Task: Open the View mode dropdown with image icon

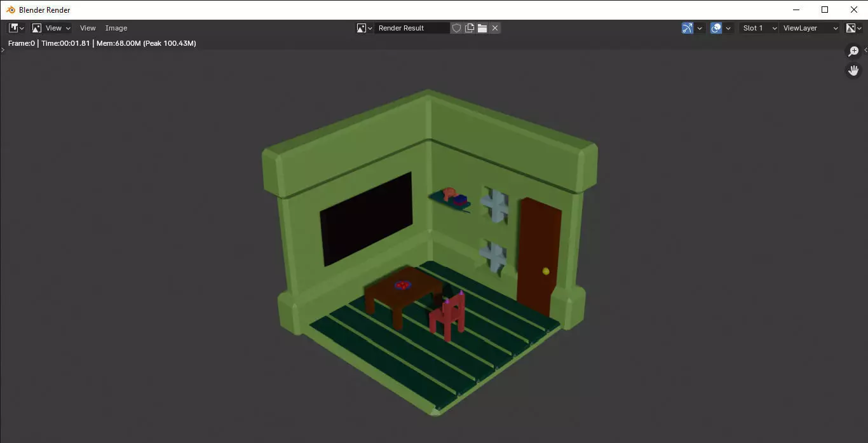Action: pyautogui.click(x=51, y=28)
